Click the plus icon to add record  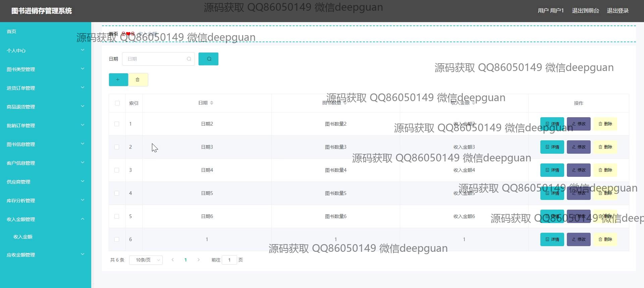(x=118, y=80)
